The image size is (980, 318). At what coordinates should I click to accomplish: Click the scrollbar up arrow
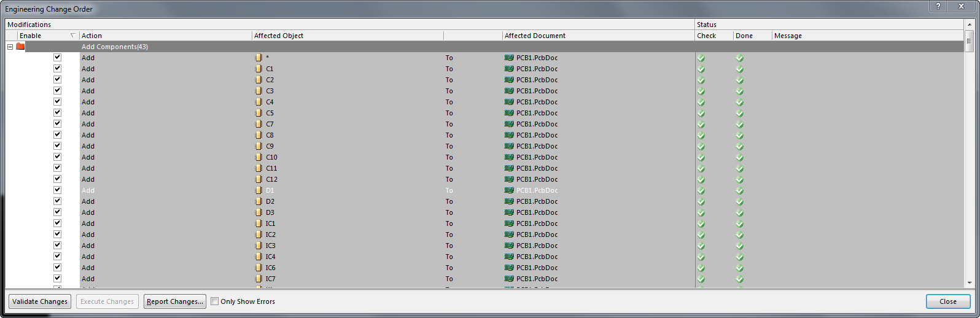970,25
